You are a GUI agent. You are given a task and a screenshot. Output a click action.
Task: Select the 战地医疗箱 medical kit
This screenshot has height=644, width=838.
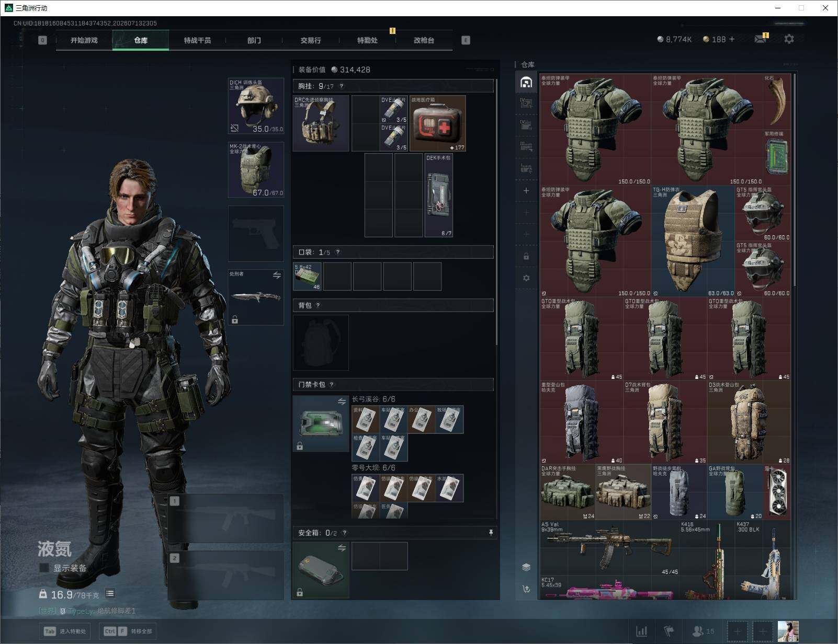(438, 123)
